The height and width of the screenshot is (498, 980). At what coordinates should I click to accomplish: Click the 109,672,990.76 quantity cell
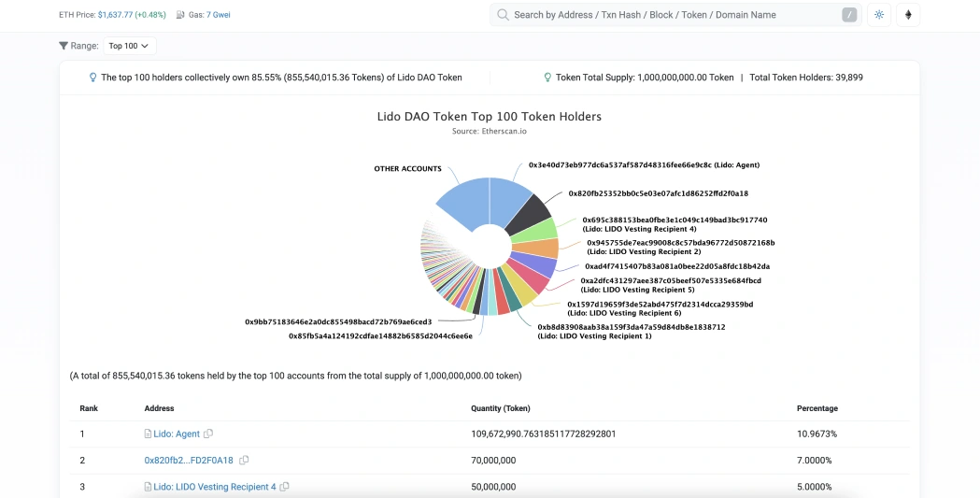tap(544, 434)
